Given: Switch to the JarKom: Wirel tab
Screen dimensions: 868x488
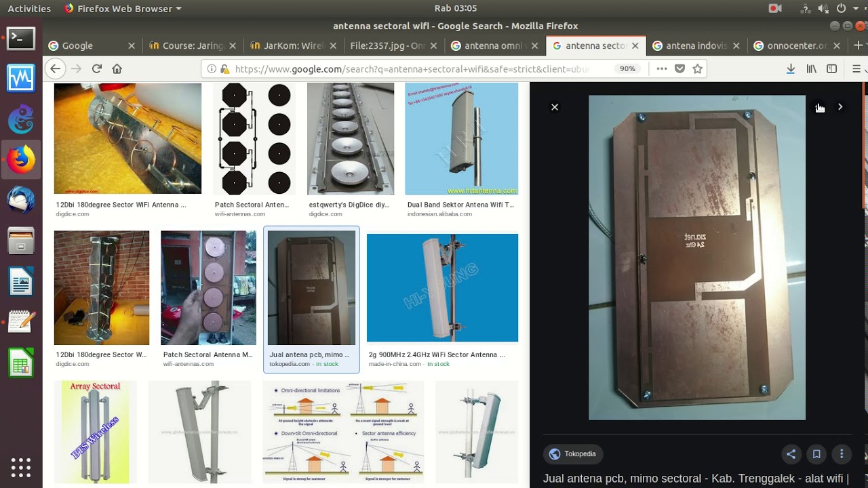Looking at the screenshot, I should [x=294, y=45].
